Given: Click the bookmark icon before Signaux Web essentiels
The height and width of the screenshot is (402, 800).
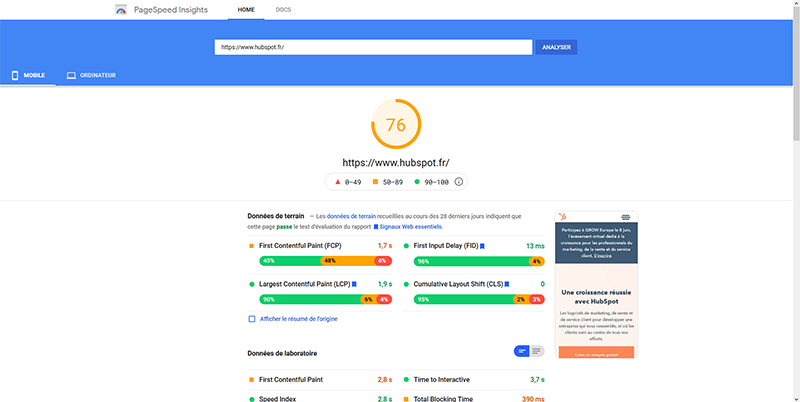Looking at the screenshot, I should [376, 227].
